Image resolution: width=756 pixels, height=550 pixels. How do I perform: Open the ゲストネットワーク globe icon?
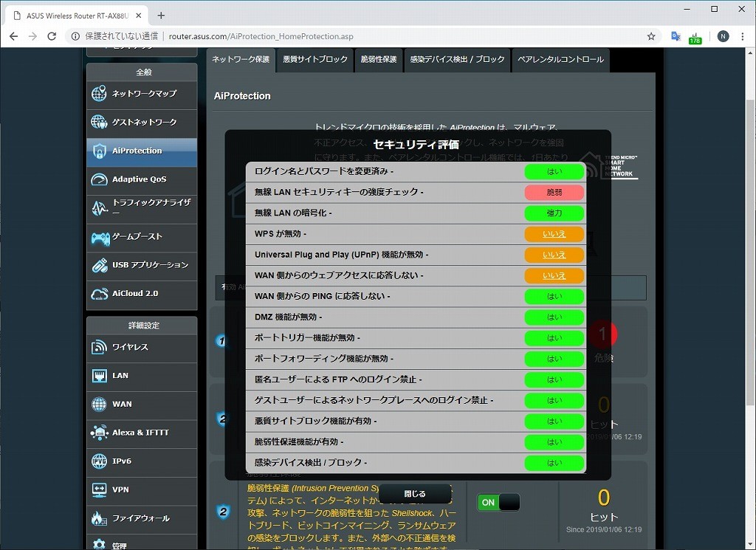[x=99, y=122]
